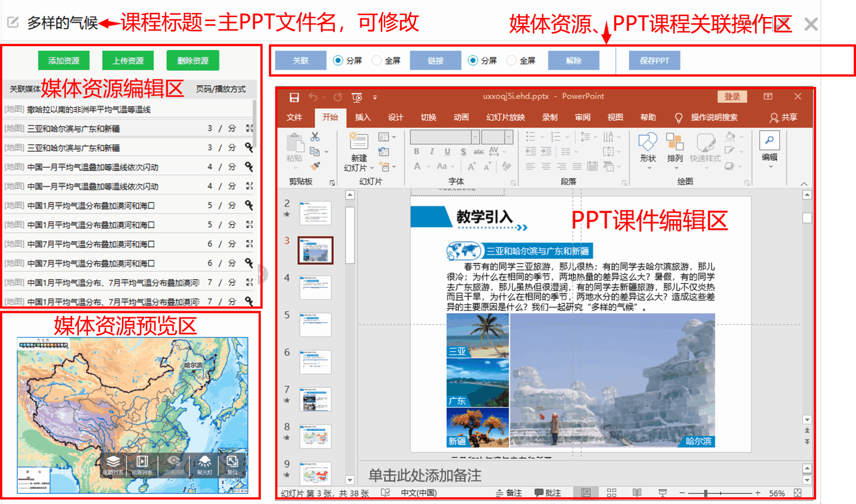Switch to the 插入 ribbon tab
The image size is (856, 504).
click(x=363, y=117)
